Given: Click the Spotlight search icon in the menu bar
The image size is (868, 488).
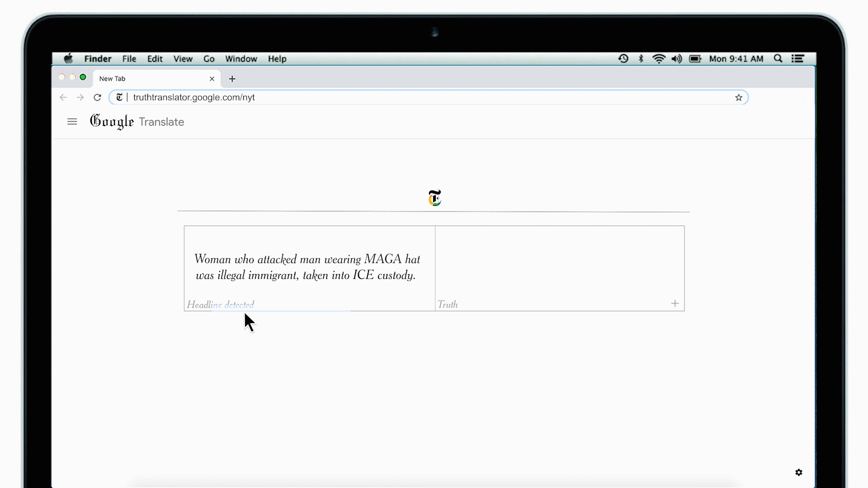Looking at the screenshot, I should click(778, 58).
